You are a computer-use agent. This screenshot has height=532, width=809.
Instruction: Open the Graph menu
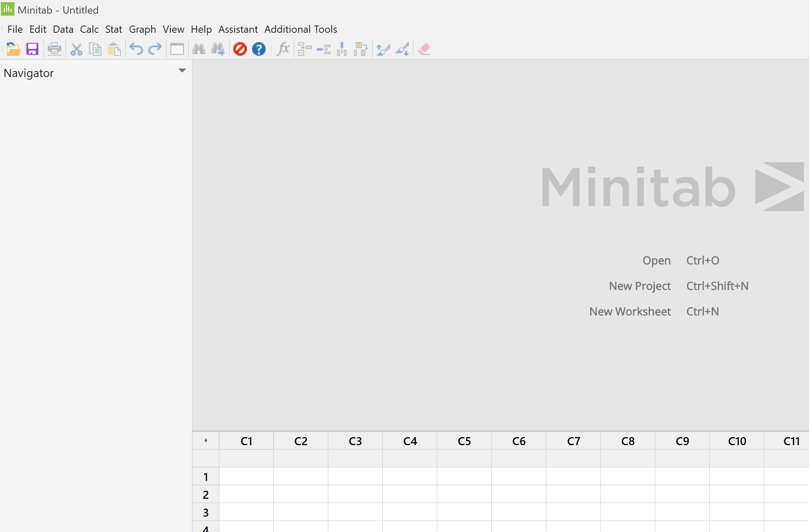pyautogui.click(x=142, y=29)
